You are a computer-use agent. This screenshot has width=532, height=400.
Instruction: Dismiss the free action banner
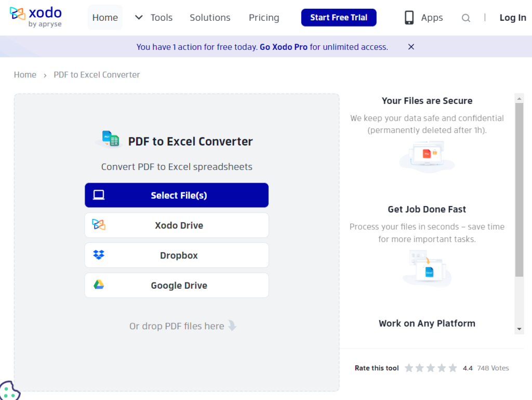pyautogui.click(x=410, y=47)
